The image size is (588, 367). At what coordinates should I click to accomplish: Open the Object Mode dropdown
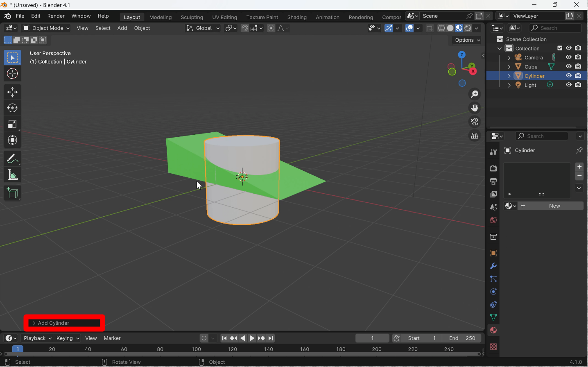point(46,28)
